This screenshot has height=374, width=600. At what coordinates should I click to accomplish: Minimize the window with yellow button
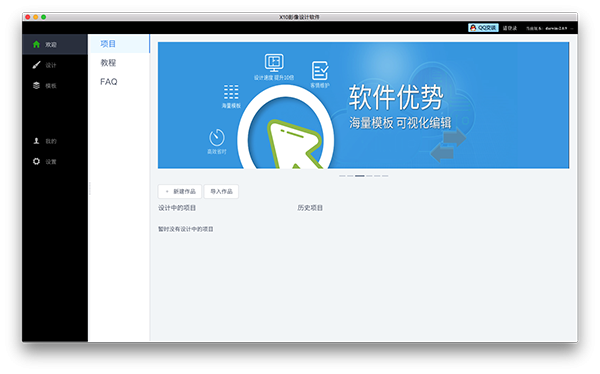click(x=36, y=17)
